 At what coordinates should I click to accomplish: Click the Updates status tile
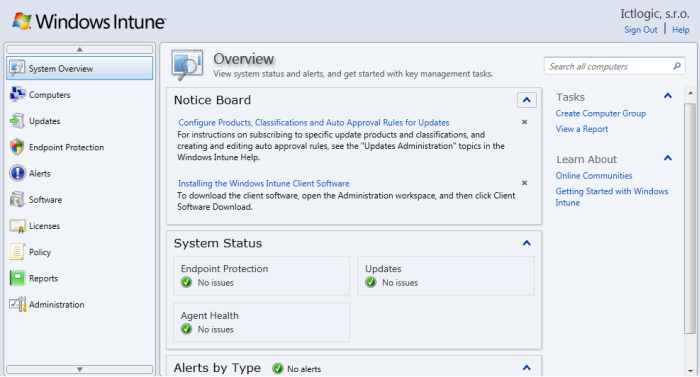coord(446,276)
